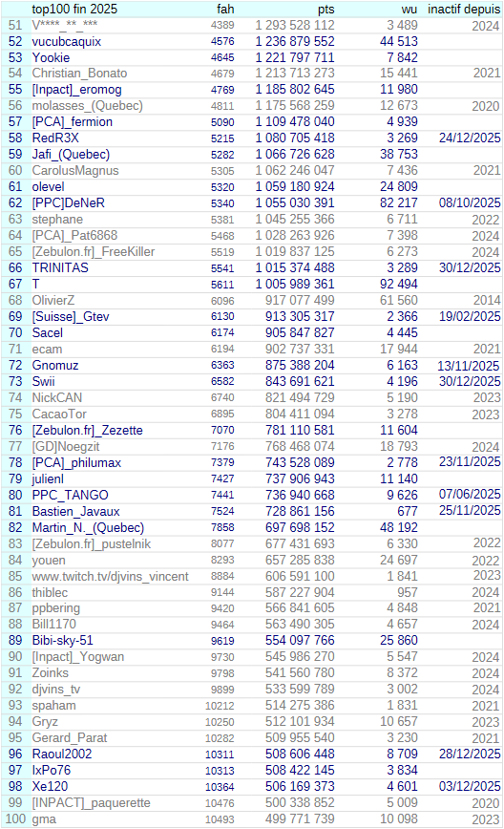This screenshot has width=504, height=829.
Task: Select user name vucubcaquix
Action: click(67, 41)
